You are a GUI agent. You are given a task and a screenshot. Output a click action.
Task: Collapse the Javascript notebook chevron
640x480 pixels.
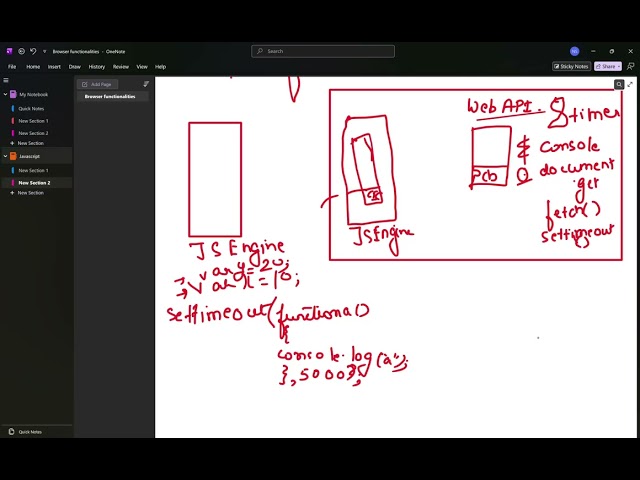tap(5, 156)
